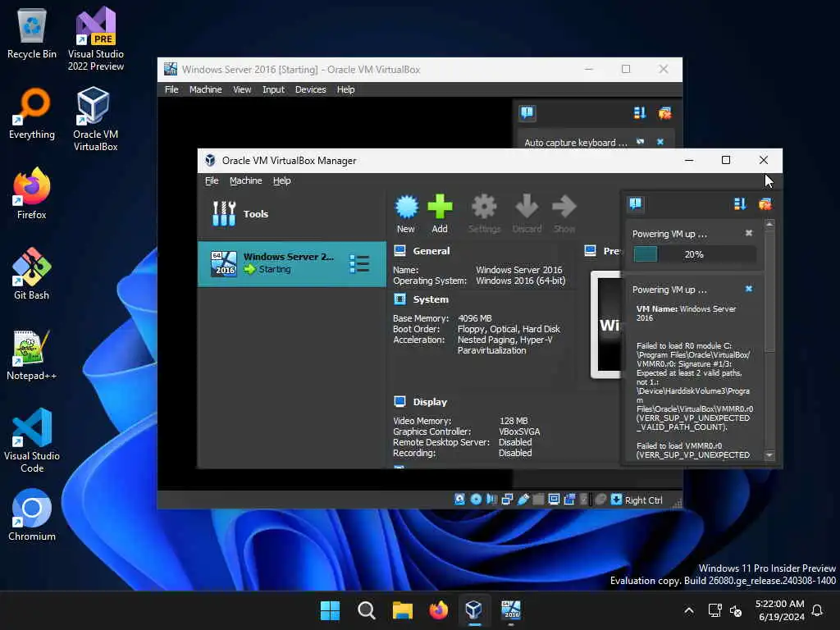Click notification panel scrollbar up arrow
This screenshot has width=840, height=630.
pos(769,223)
